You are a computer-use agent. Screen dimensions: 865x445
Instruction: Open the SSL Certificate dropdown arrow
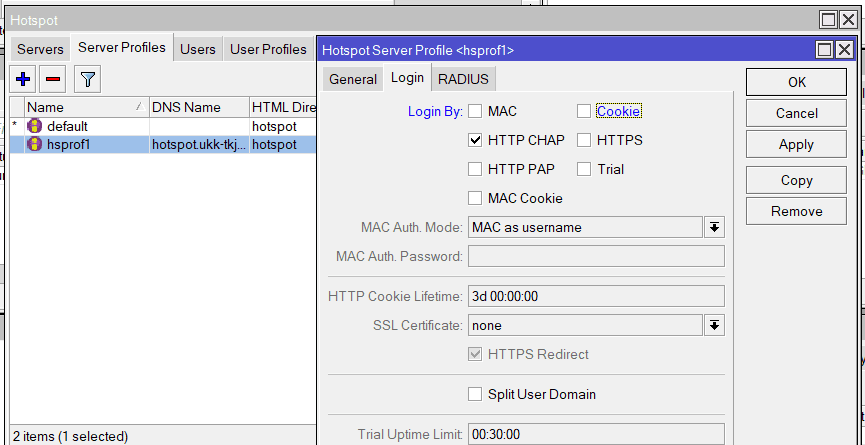tap(714, 325)
